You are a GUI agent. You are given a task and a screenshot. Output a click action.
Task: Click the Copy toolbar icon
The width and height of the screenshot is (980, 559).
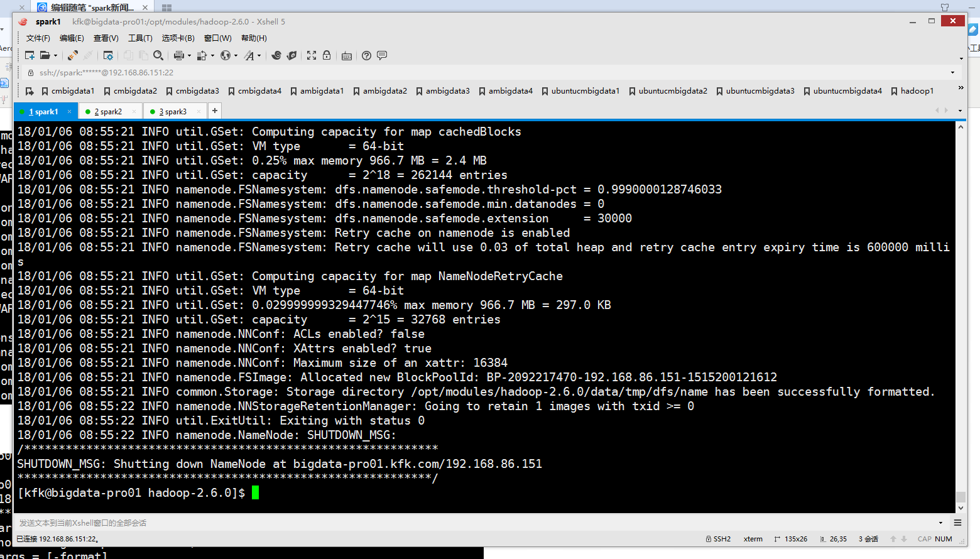(128, 55)
